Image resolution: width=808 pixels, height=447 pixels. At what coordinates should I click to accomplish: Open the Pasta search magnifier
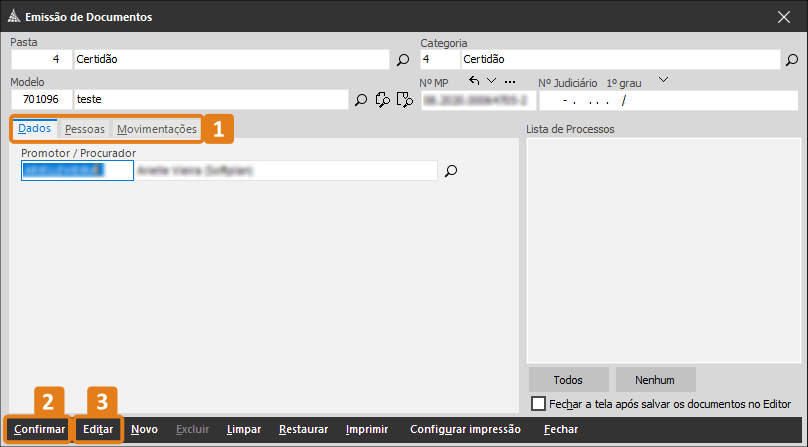403,60
